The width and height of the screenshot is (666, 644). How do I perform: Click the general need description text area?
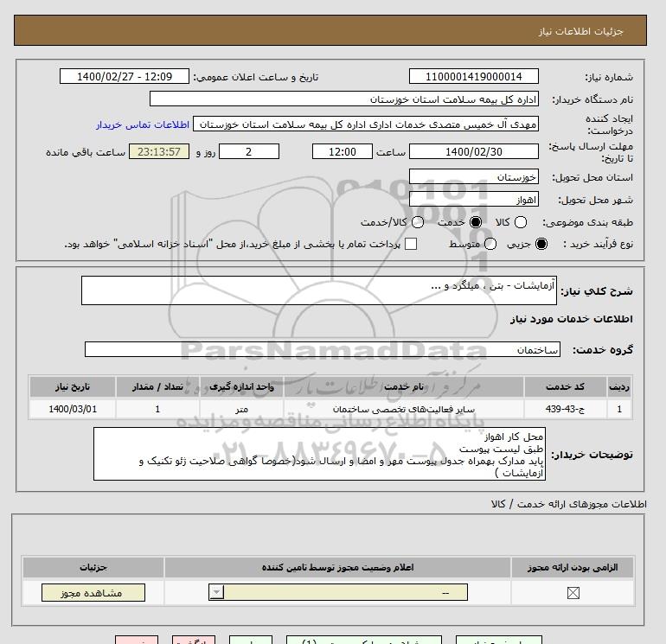[319, 290]
